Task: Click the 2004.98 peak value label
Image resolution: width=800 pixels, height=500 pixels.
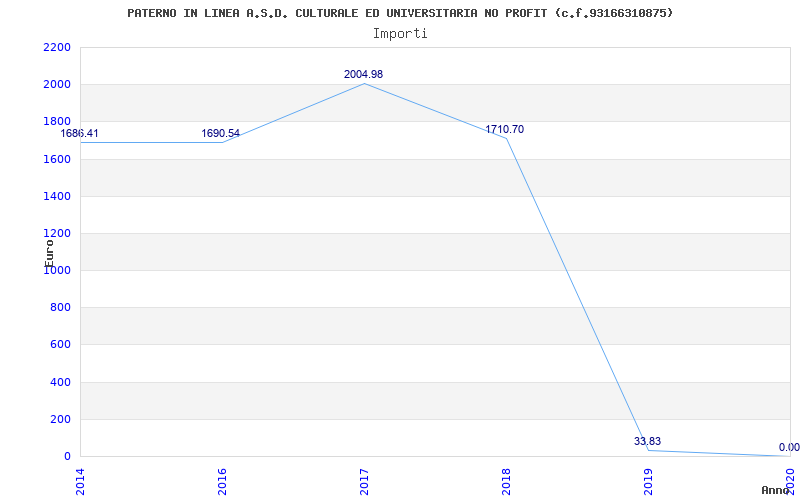Action: [363, 74]
